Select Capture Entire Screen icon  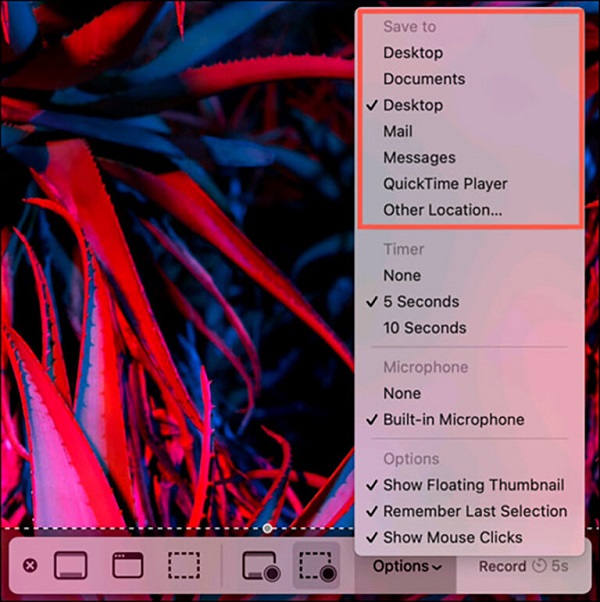pyautogui.click(x=70, y=566)
